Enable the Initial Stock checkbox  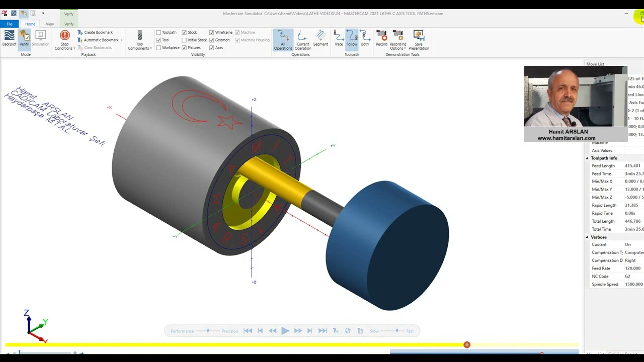click(184, 40)
